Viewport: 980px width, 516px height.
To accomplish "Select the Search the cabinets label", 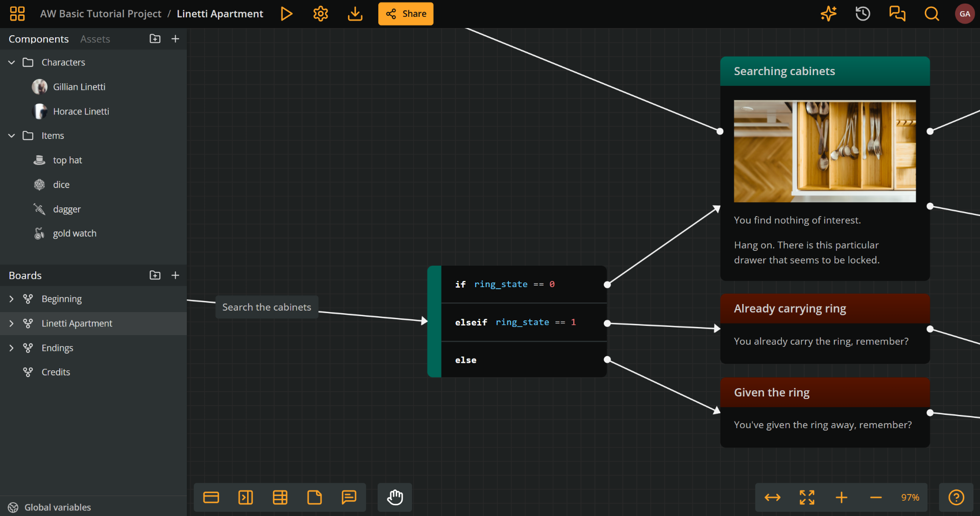I will click(266, 307).
